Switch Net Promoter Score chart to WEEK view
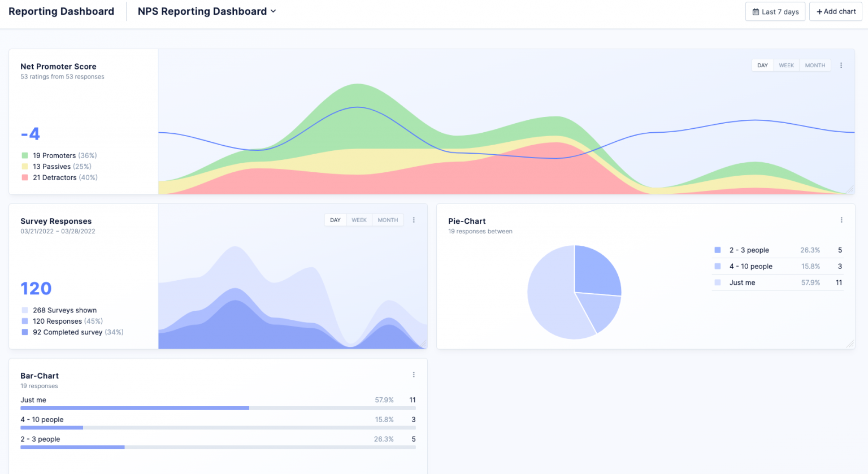Viewport: 868px width, 474px height. point(786,66)
